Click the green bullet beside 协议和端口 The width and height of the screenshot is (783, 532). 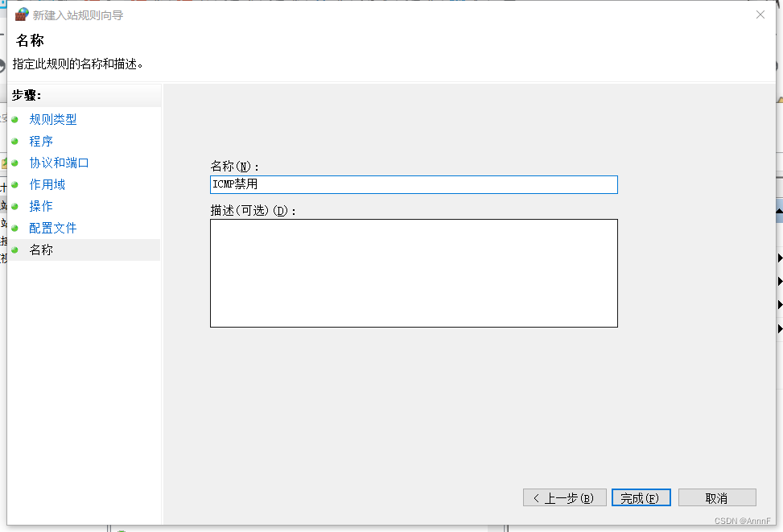pyautogui.click(x=15, y=163)
